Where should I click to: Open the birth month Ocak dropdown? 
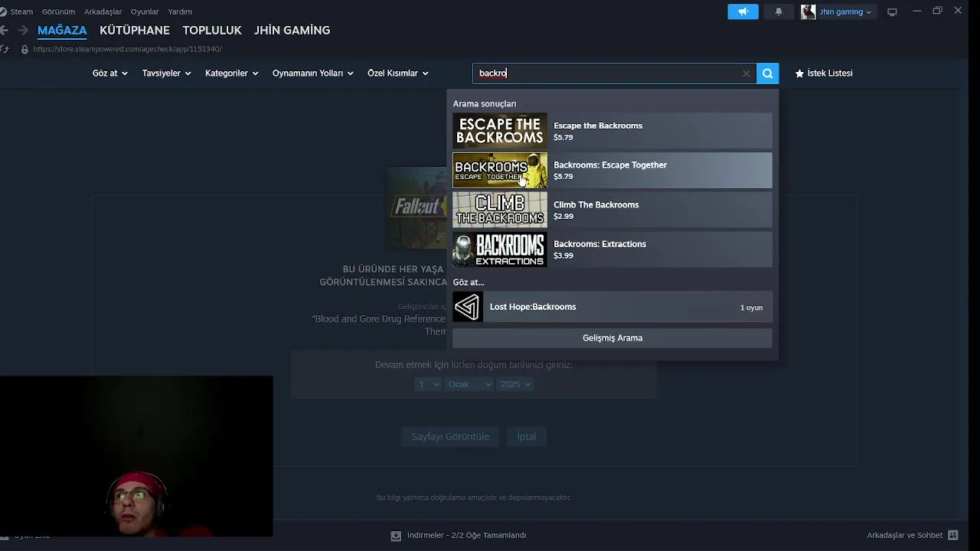(x=469, y=384)
